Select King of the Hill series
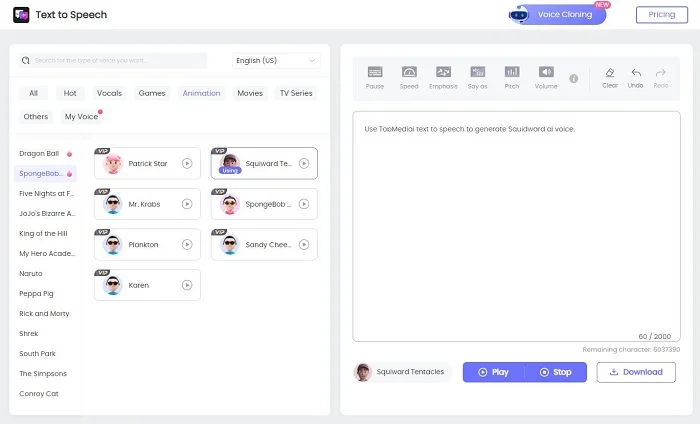This screenshot has width=700, height=424. (43, 233)
